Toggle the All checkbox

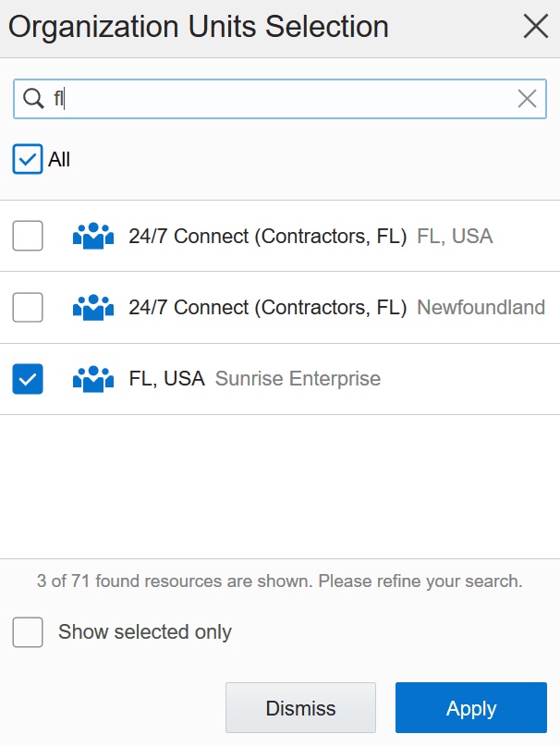pos(28,159)
